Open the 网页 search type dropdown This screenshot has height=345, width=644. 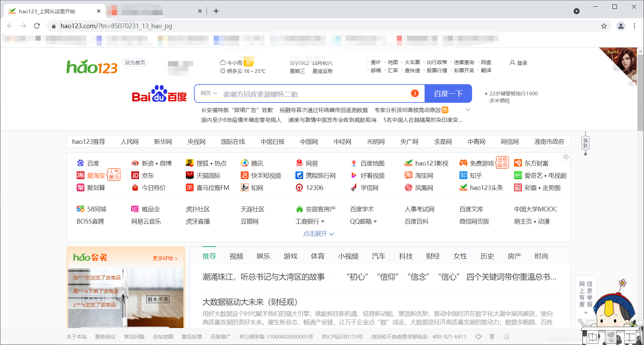pos(209,93)
